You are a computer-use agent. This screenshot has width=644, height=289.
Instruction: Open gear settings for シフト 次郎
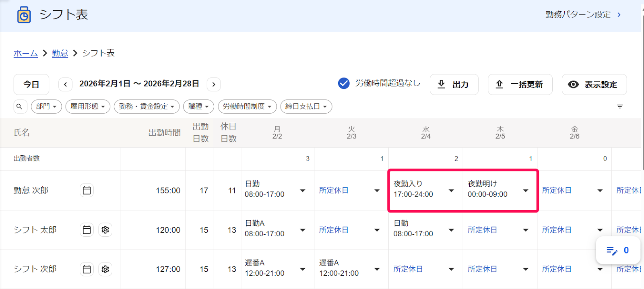point(105,269)
